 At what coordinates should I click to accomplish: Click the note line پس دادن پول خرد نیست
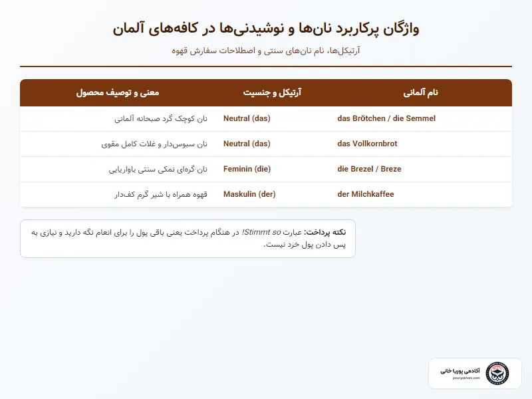pos(305,245)
